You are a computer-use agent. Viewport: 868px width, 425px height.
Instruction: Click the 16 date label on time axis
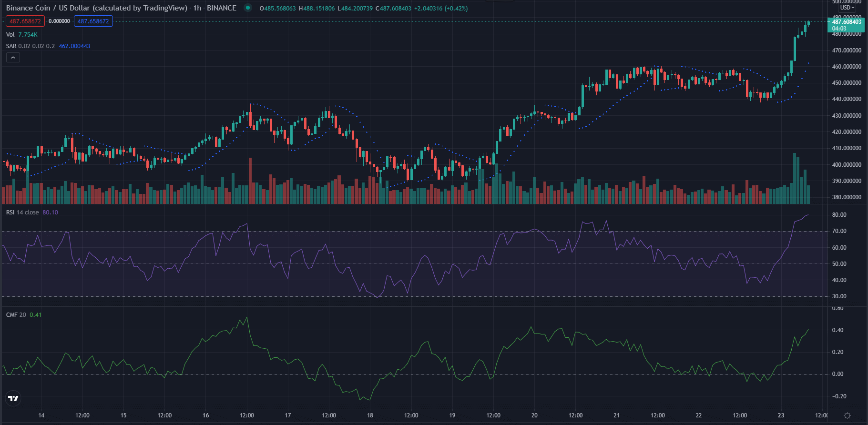point(206,415)
